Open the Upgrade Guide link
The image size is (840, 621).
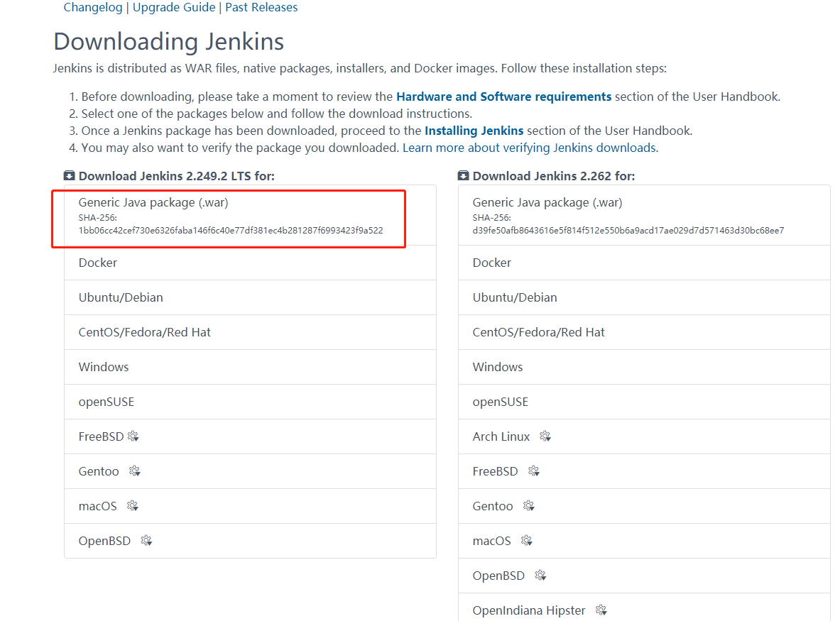pos(173,8)
